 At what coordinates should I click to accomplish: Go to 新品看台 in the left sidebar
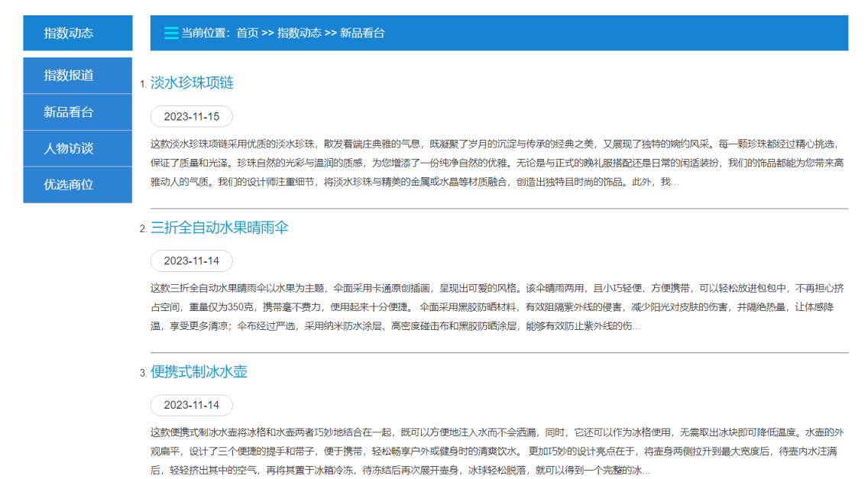77,112
